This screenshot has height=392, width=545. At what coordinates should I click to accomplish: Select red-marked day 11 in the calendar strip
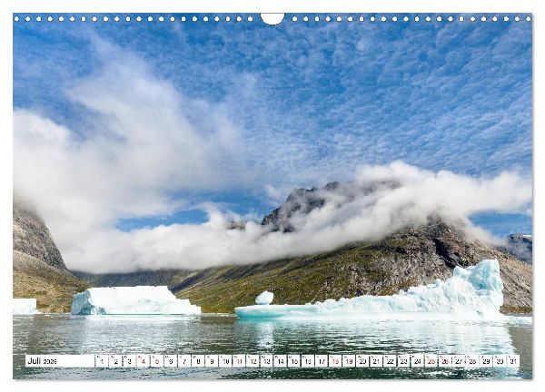239,361
